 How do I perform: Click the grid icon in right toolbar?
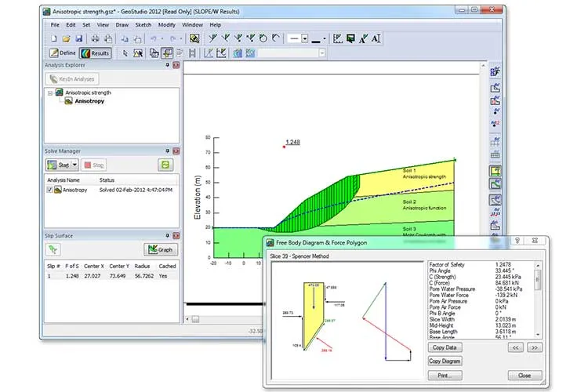click(x=495, y=154)
